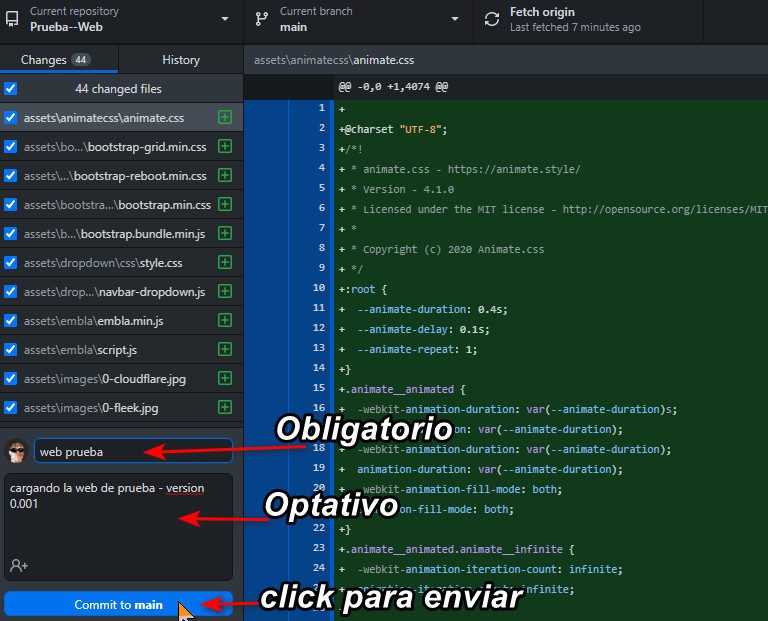This screenshot has width=768, height=621.
Task: Click the --animate-duration: 0.4s diff line
Action: 424,310
